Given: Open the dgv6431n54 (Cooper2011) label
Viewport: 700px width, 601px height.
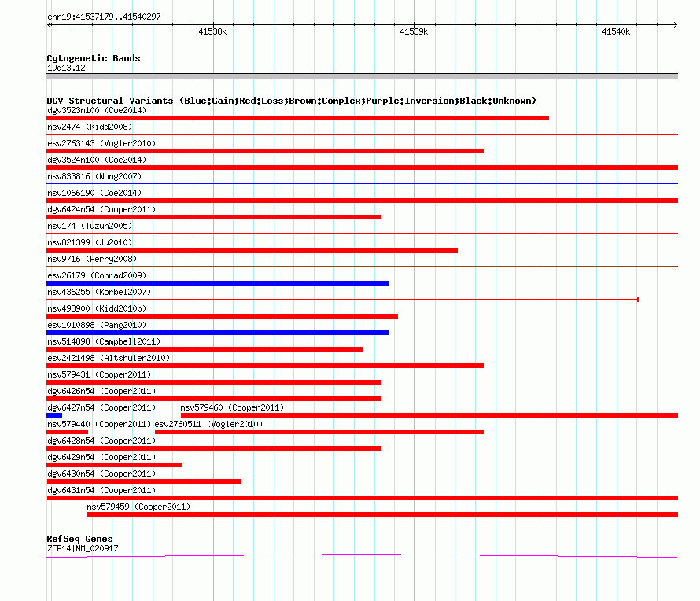Looking at the screenshot, I should click(101, 490).
